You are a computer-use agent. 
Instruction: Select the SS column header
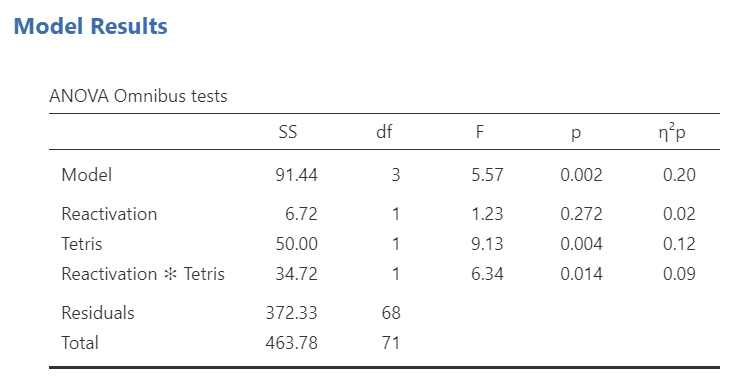[288, 131]
